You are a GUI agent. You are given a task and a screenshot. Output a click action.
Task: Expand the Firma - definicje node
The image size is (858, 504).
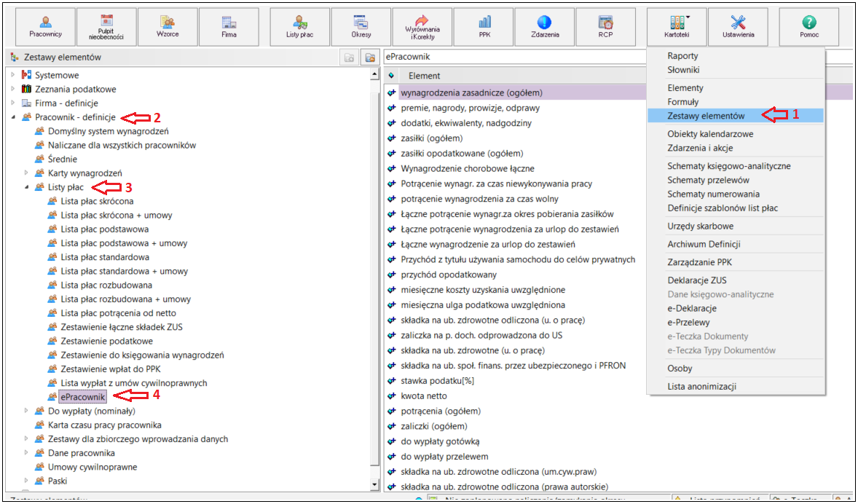click(13, 103)
